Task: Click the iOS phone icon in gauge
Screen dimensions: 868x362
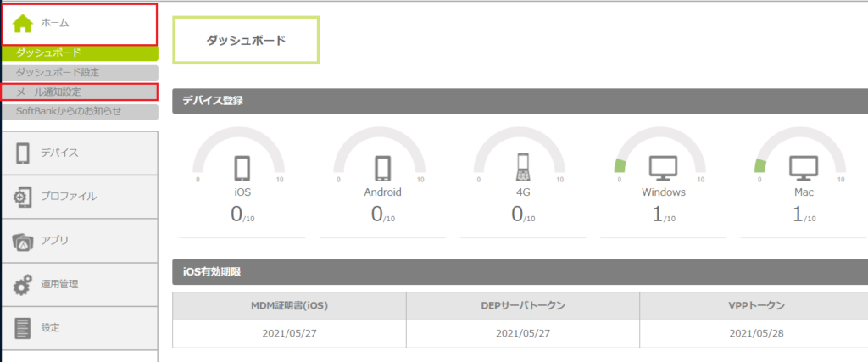Action: click(242, 167)
